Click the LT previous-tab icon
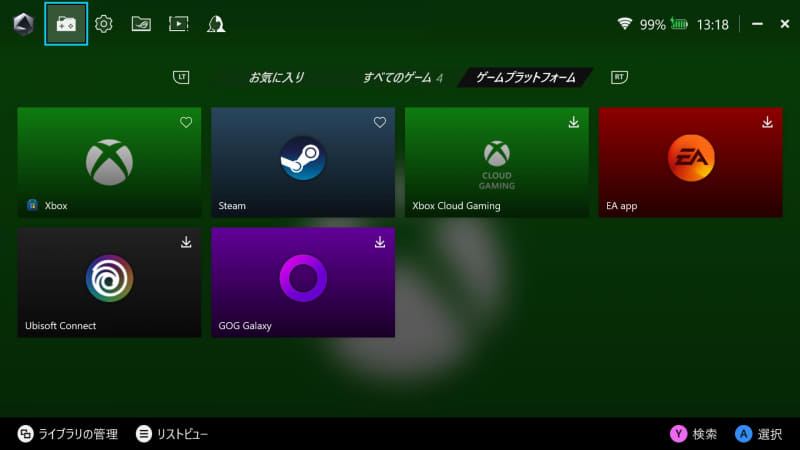Image resolution: width=800 pixels, height=450 pixels. point(181,78)
